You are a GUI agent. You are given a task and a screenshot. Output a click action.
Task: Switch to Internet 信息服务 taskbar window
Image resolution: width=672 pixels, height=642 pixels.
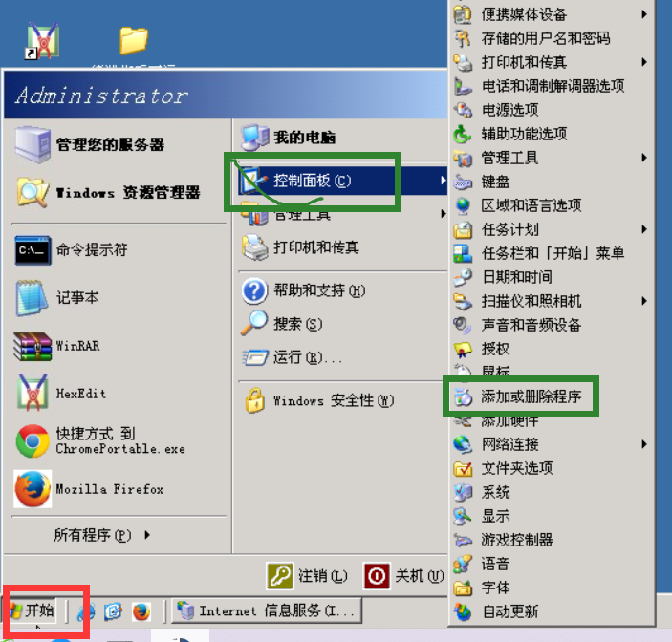point(267,610)
